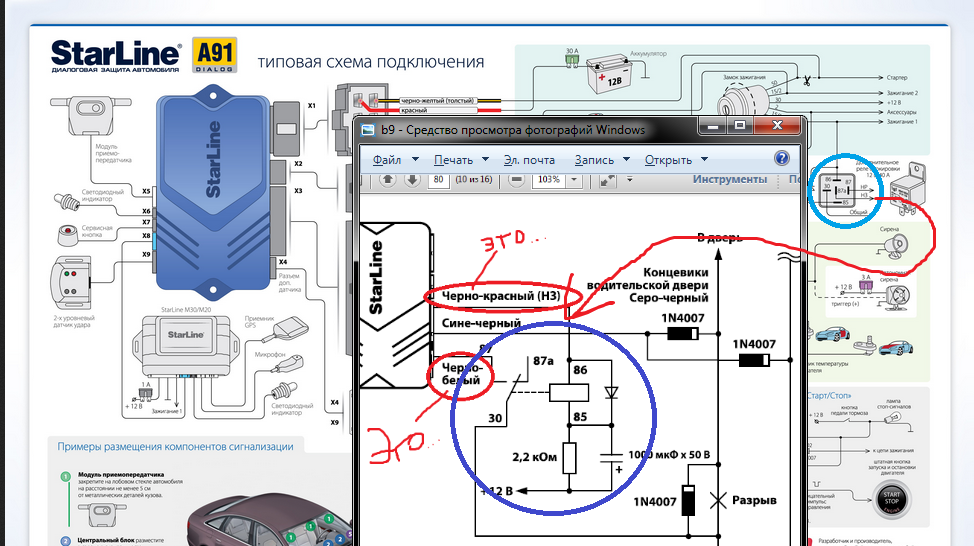This screenshot has width=974, height=546.
Task: Click the photo viewer title bar icon
Action: coord(368,130)
